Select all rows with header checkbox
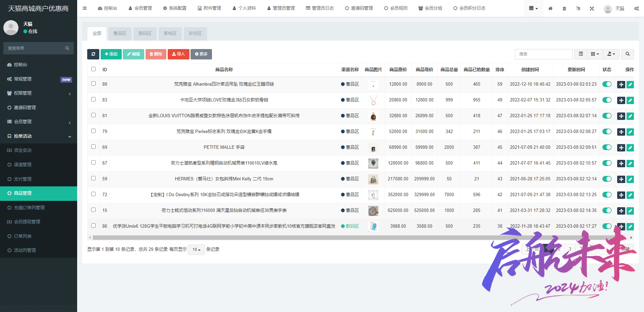This screenshot has height=312, width=644. [x=94, y=69]
